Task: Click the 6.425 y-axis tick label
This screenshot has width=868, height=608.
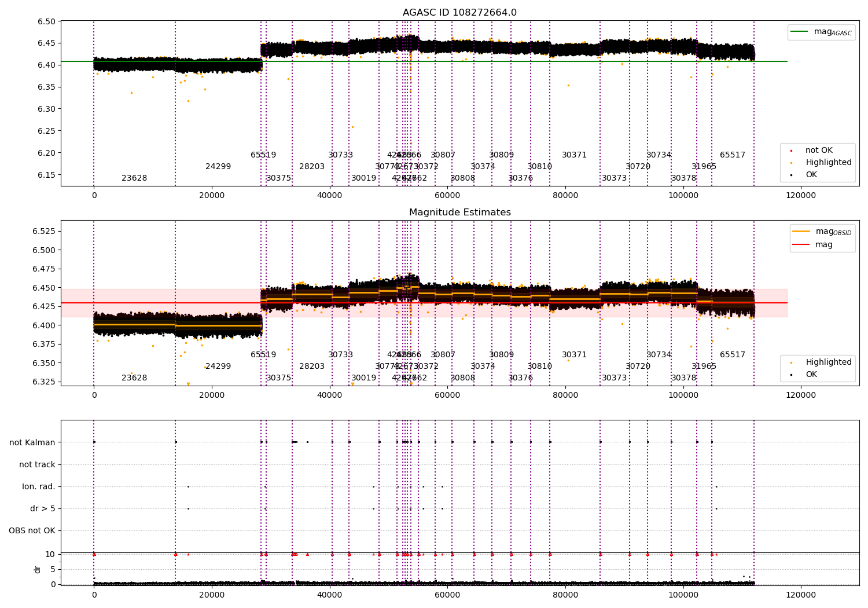Action: [44, 306]
